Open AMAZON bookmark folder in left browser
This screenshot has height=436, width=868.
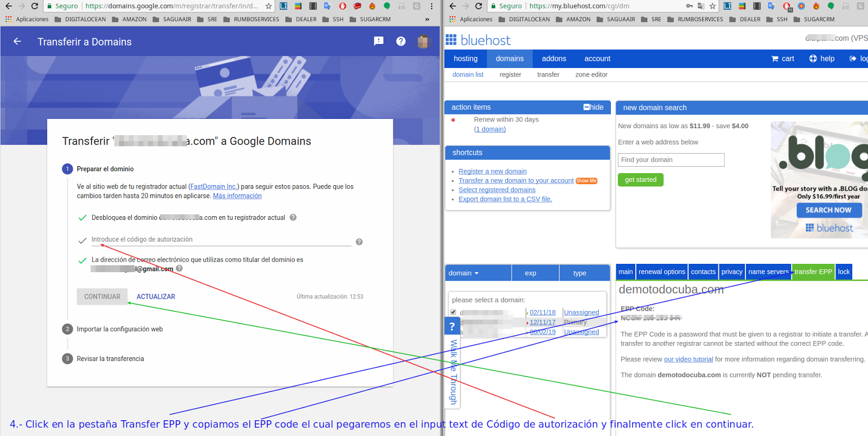tap(129, 19)
